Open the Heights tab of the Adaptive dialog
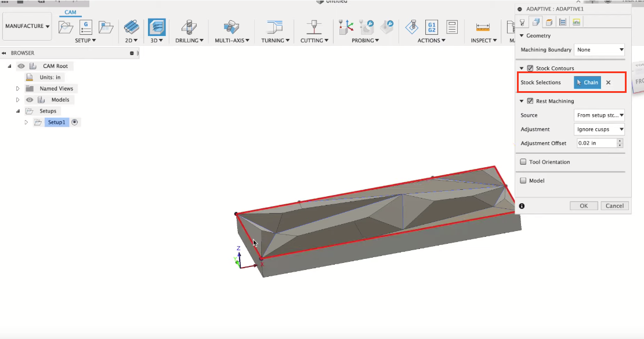 pyautogui.click(x=550, y=21)
